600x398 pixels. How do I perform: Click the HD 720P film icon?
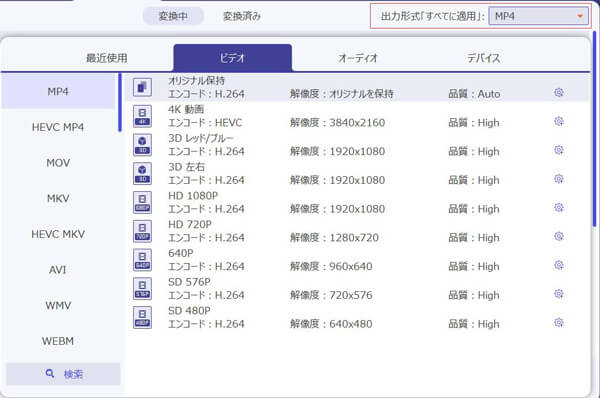142,231
